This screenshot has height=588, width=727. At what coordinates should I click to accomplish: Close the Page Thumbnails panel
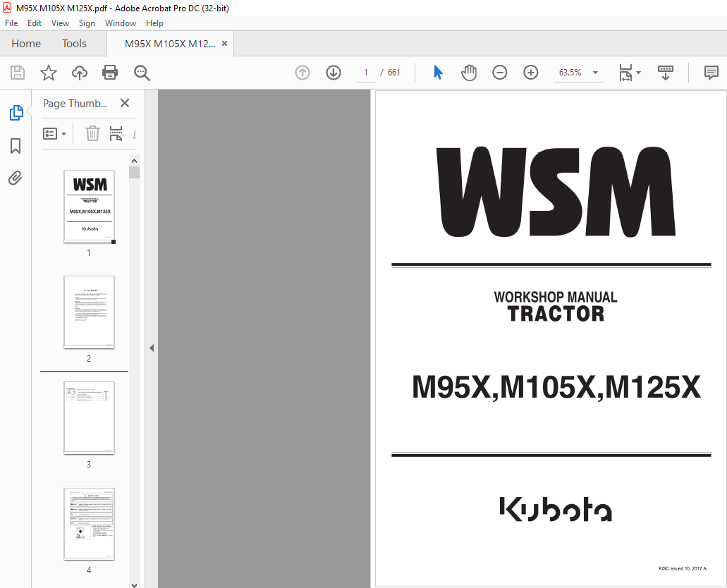click(125, 103)
